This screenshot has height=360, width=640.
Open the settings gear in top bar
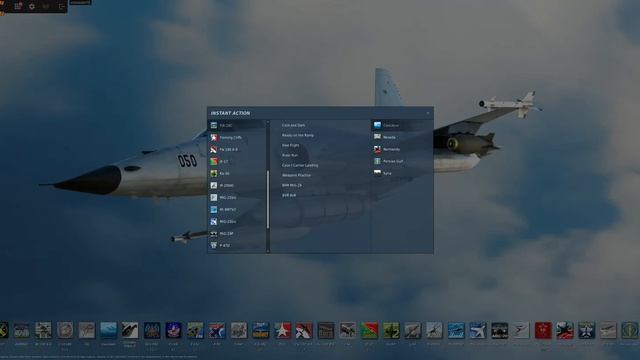(x=32, y=7)
